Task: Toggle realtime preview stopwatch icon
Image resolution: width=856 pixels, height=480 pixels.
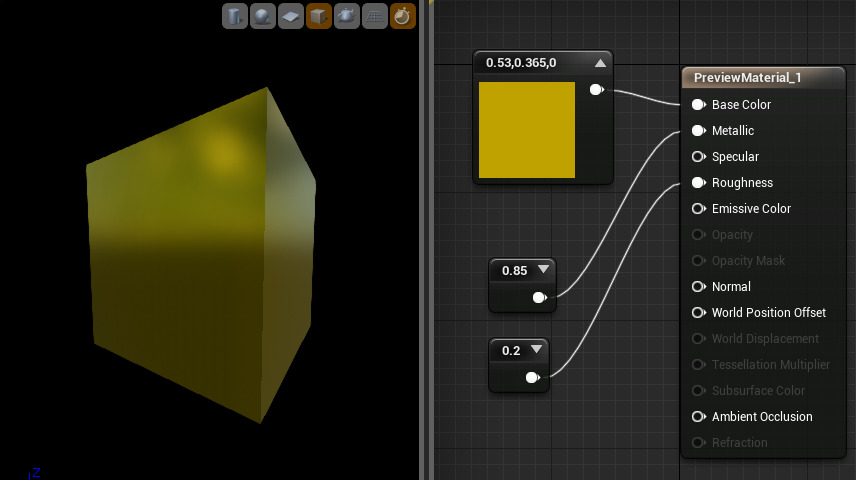Action: click(x=403, y=16)
